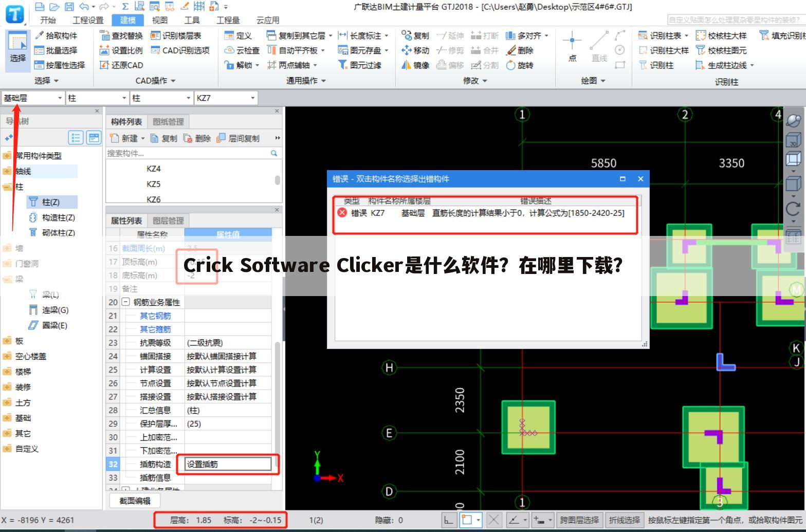Use the 旋转 rotate tool
This screenshot has width=806, height=532.
520,65
